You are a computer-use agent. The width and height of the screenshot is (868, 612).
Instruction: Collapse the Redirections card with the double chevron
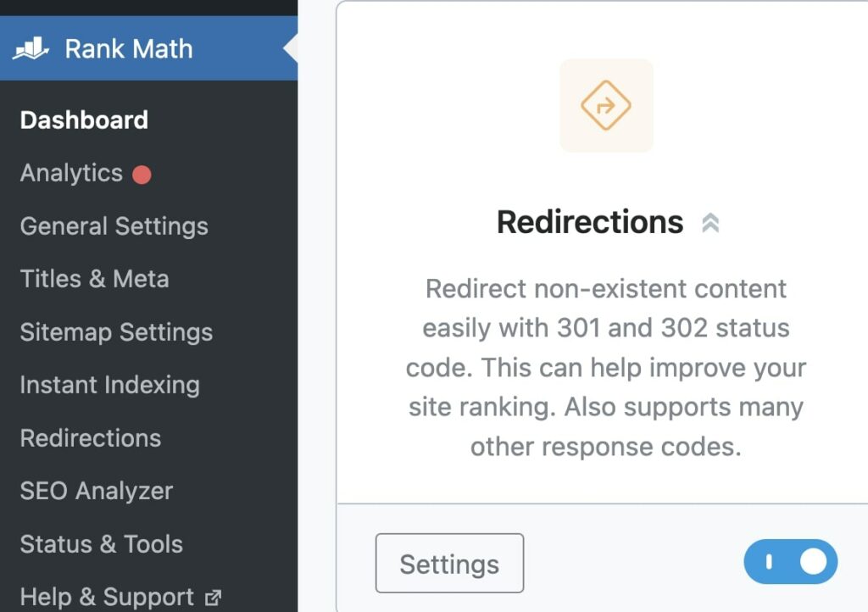click(712, 222)
